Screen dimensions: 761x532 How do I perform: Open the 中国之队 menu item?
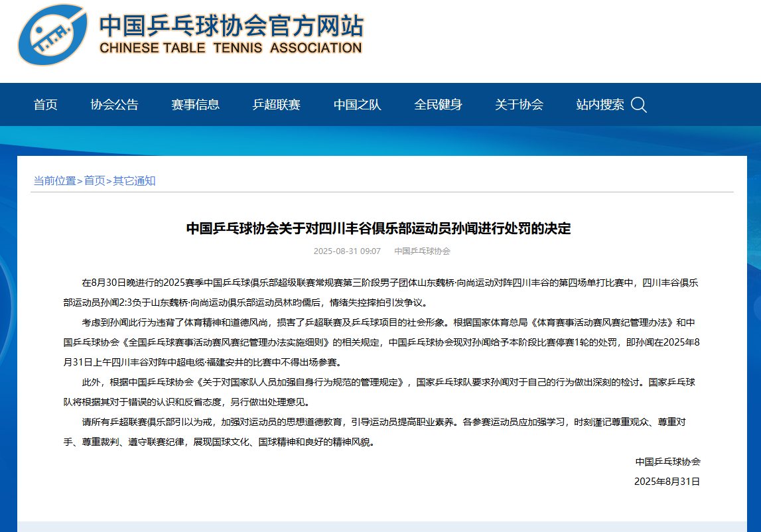click(x=357, y=105)
